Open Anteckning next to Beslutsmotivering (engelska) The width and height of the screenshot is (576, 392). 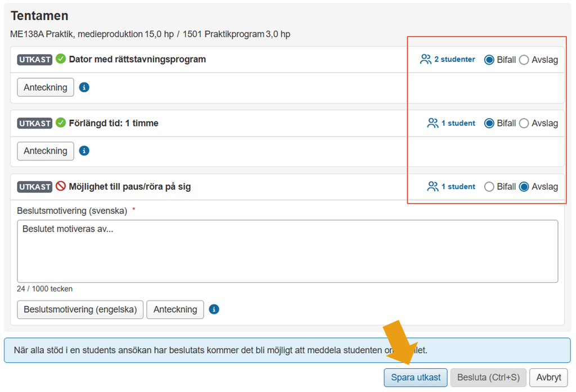pyautogui.click(x=175, y=309)
